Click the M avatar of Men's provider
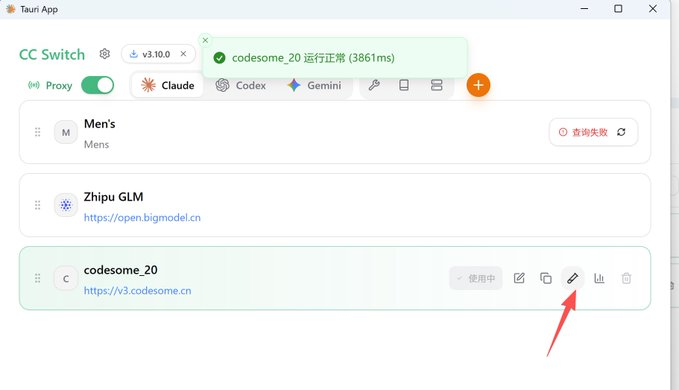 pos(66,132)
